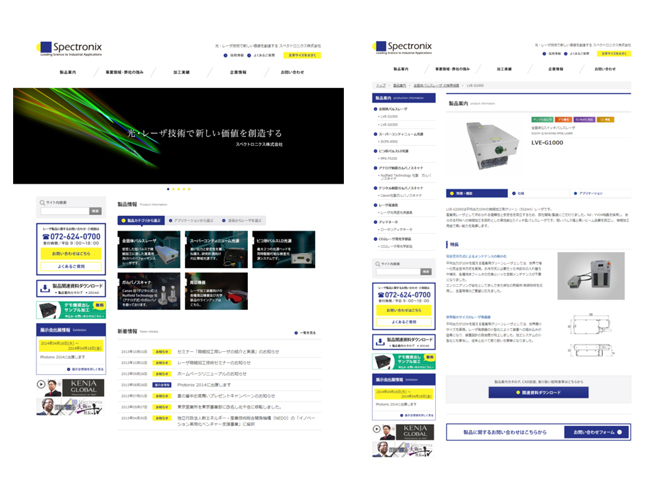Click the お問い合わせフォーム button at page bottom
The image size is (658, 493).
pos(597,431)
